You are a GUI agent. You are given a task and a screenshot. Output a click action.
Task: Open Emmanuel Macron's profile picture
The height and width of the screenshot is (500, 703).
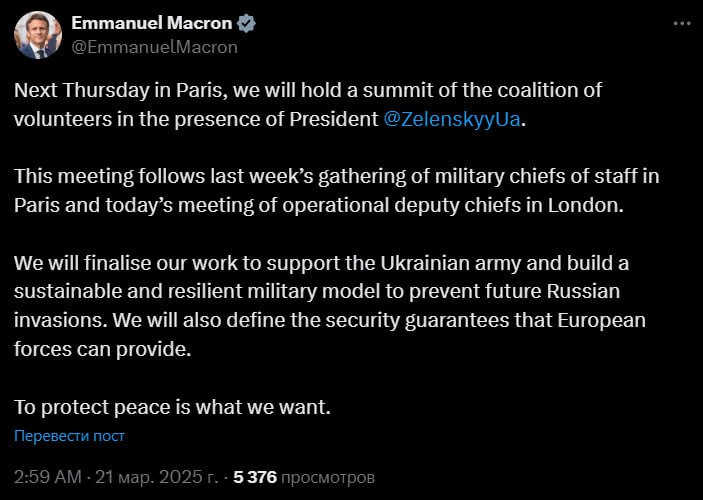point(38,35)
